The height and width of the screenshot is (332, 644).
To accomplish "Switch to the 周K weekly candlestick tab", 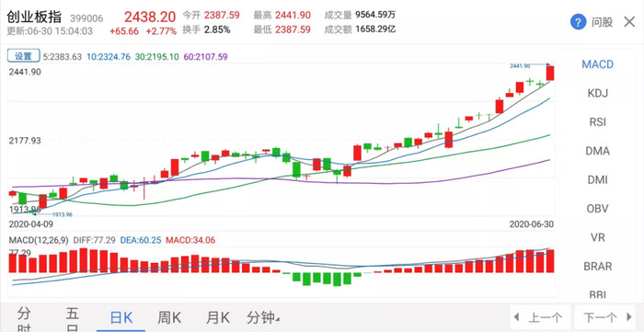I will [x=169, y=318].
